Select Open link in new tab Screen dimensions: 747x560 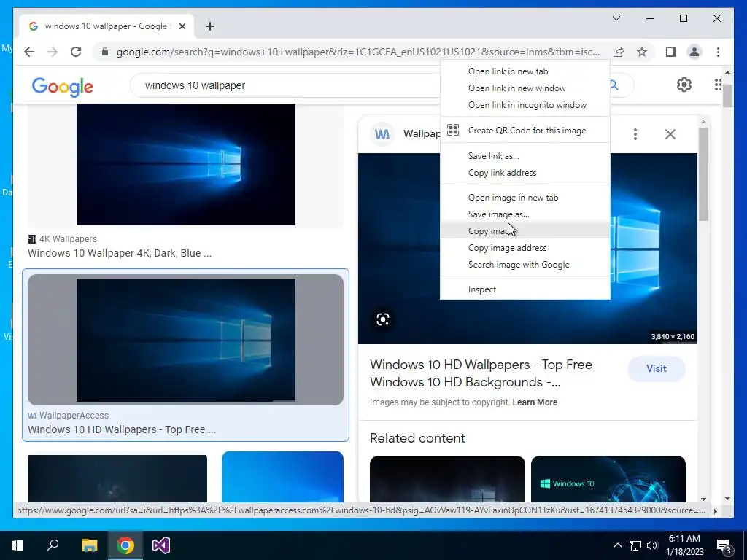tap(525, 71)
